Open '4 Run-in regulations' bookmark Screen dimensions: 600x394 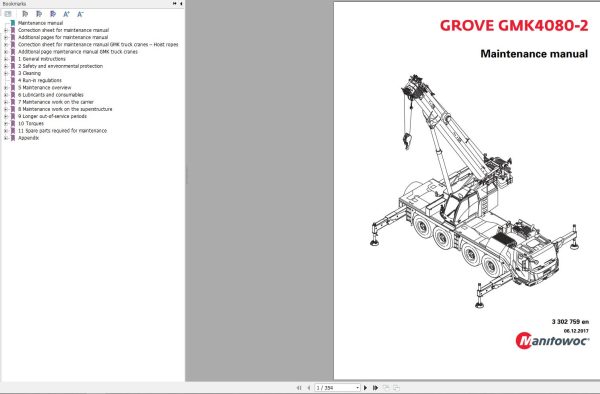click(40, 80)
